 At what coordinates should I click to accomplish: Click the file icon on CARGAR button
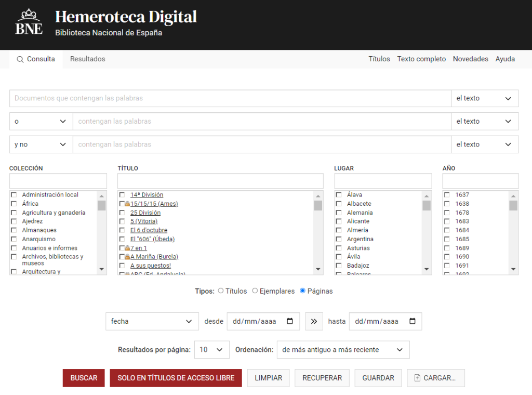coord(417,378)
